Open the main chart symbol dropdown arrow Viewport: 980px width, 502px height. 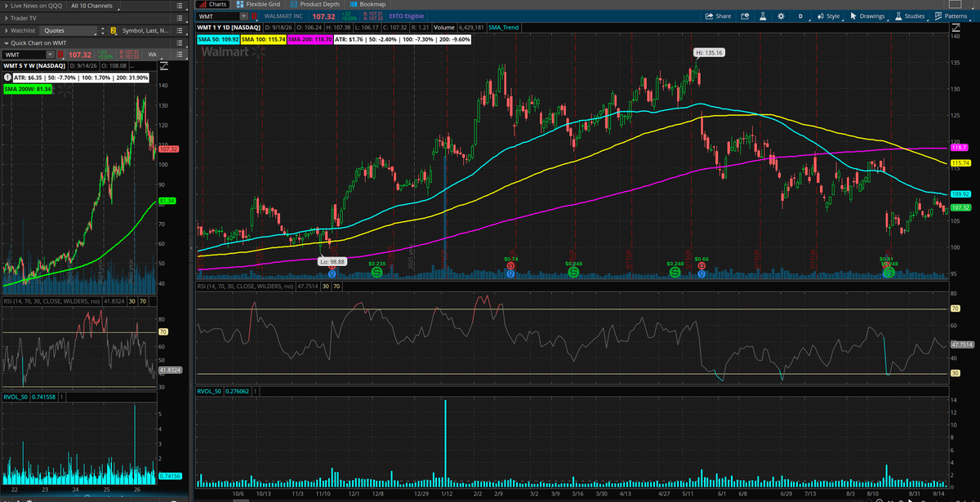[244, 16]
